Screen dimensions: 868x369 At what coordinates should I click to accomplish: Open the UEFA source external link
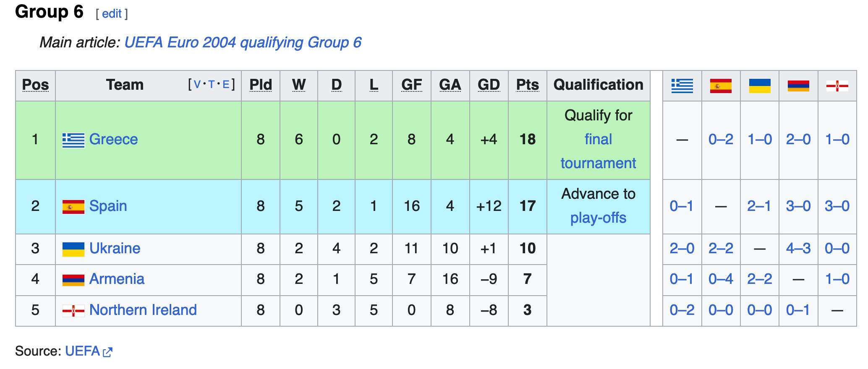(x=83, y=351)
